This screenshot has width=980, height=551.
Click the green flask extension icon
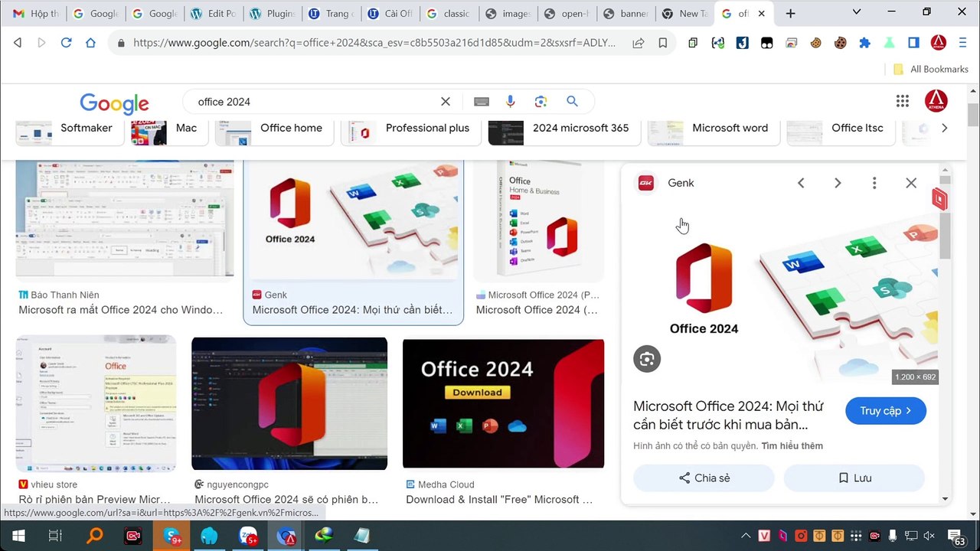889,43
